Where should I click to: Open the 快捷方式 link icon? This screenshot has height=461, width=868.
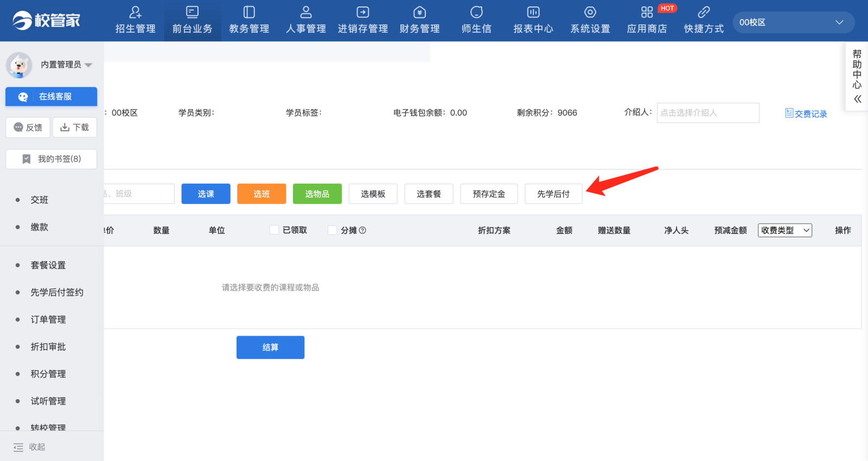pos(704,12)
